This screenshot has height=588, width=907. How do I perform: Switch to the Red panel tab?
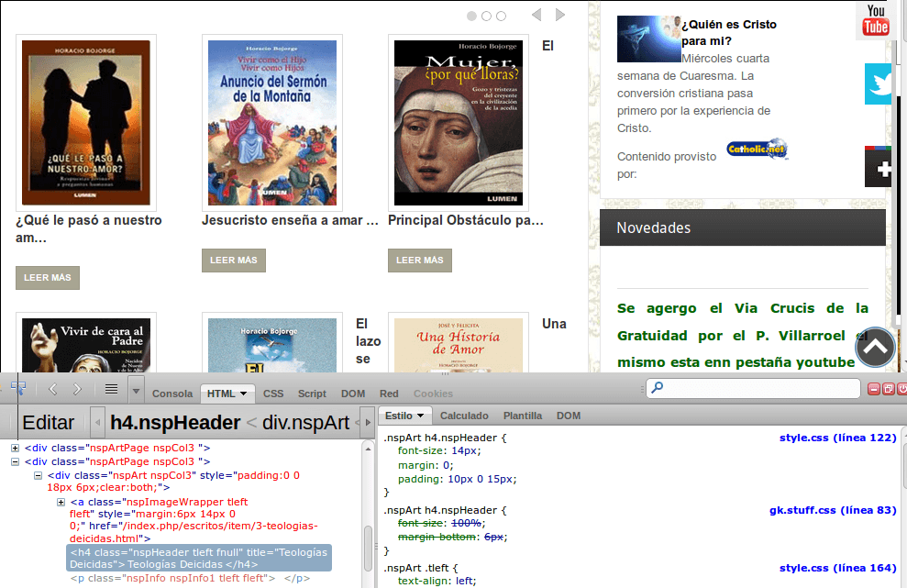click(x=389, y=394)
